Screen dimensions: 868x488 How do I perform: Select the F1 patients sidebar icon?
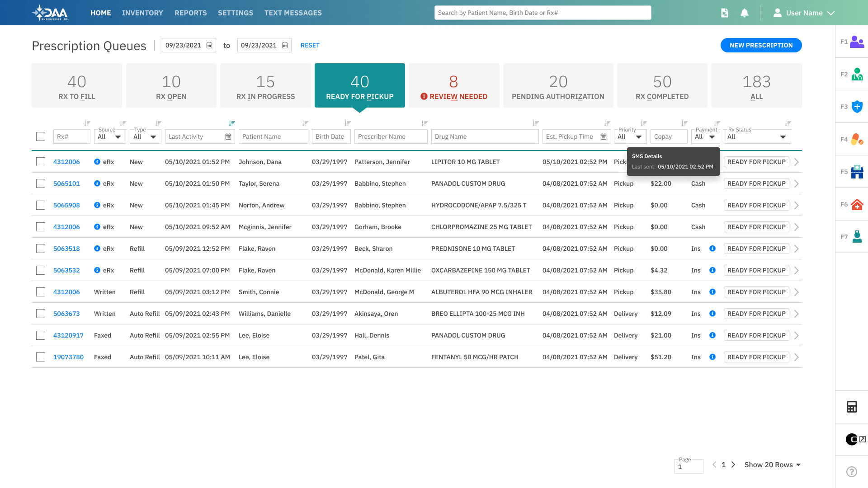857,41
